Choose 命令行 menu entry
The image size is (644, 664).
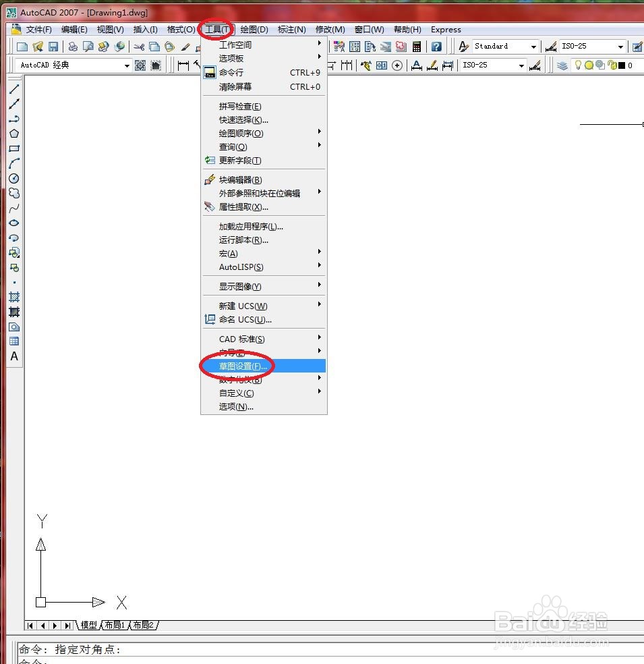click(x=264, y=72)
